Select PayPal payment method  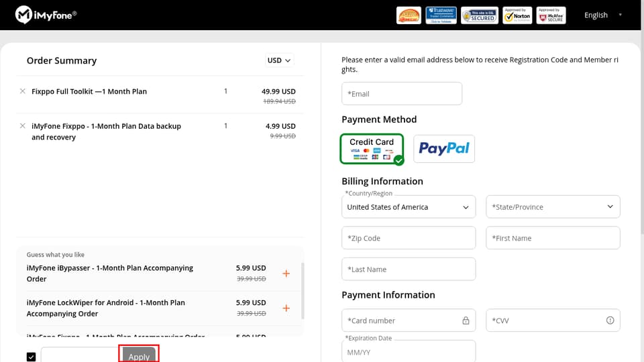point(444,149)
